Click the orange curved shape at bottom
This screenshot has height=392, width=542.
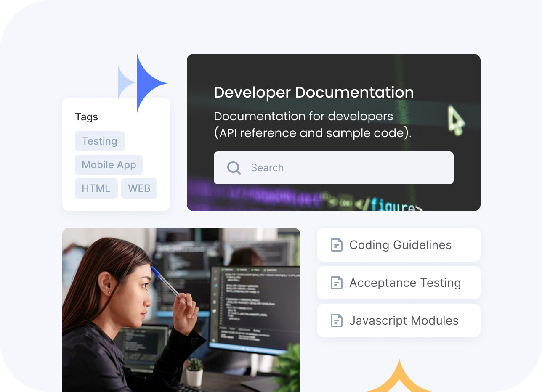pos(399,379)
